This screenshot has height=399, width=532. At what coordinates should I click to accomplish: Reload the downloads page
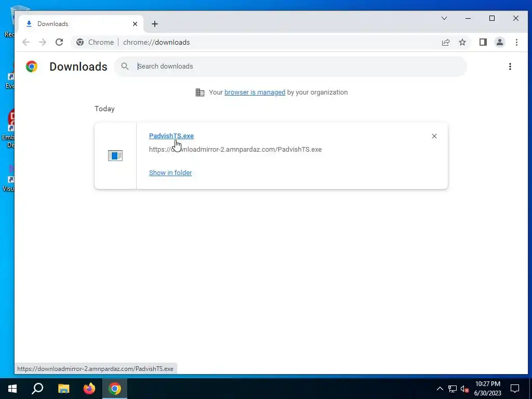pyautogui.click(x=59, y=42)
